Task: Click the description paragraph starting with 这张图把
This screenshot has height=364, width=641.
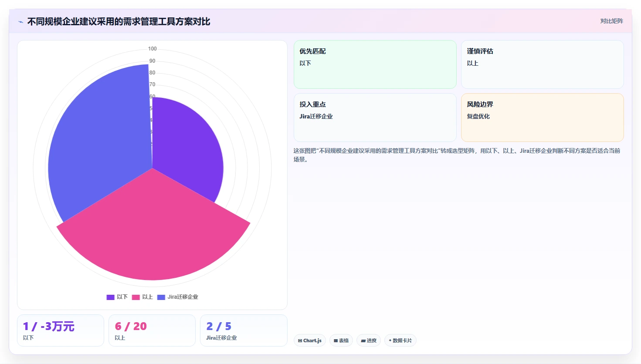Action: click(x=457, y=155)
